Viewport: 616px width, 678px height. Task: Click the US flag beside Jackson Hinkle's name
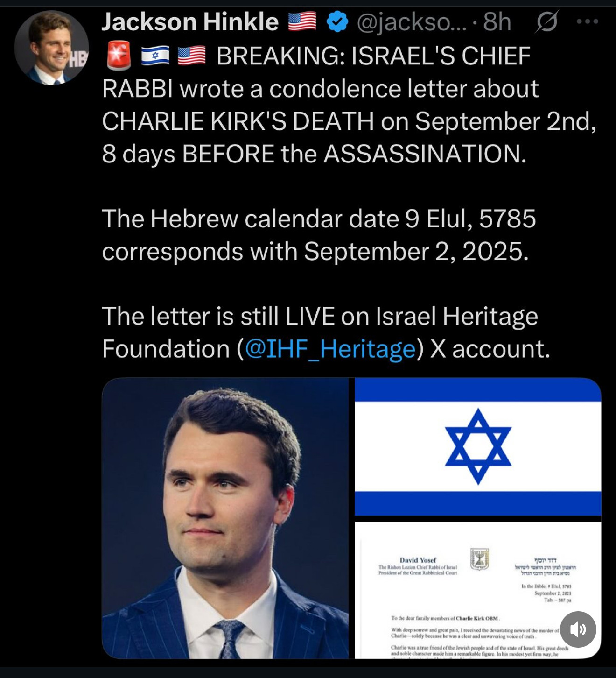(302, 21)
